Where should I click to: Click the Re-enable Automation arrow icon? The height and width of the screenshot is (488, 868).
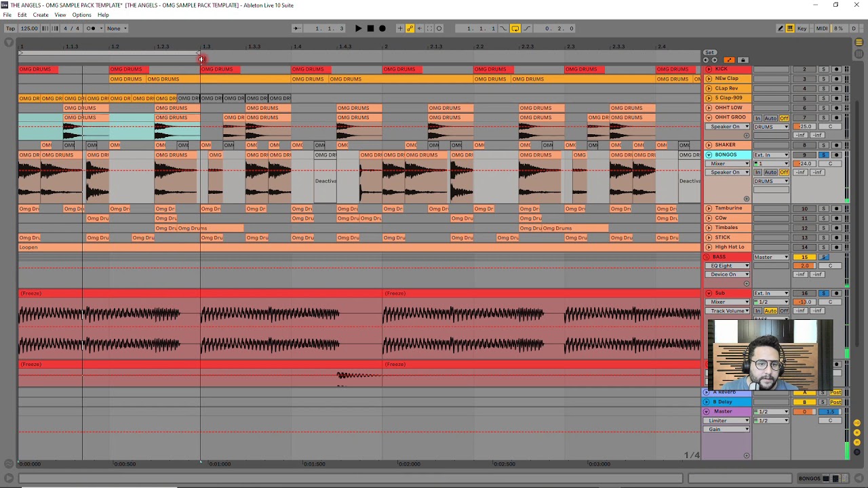pos(420,28)
